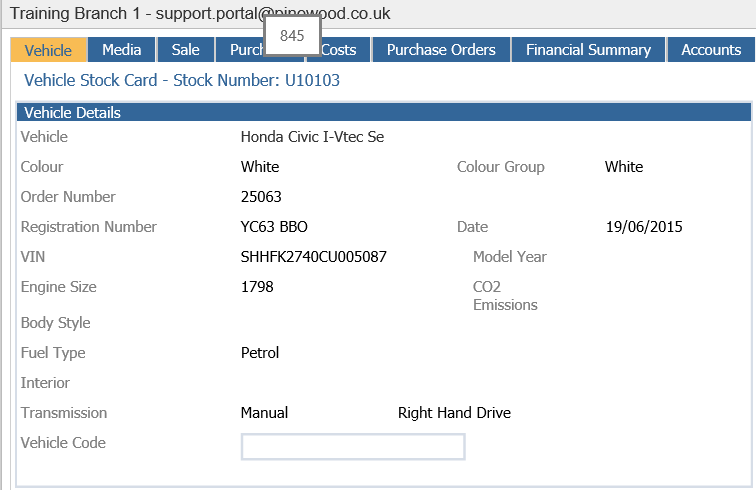The height and width of the screenshot is (490, 756).
Task: Switch to the Vehicle tab
Action: pos(49,50)
